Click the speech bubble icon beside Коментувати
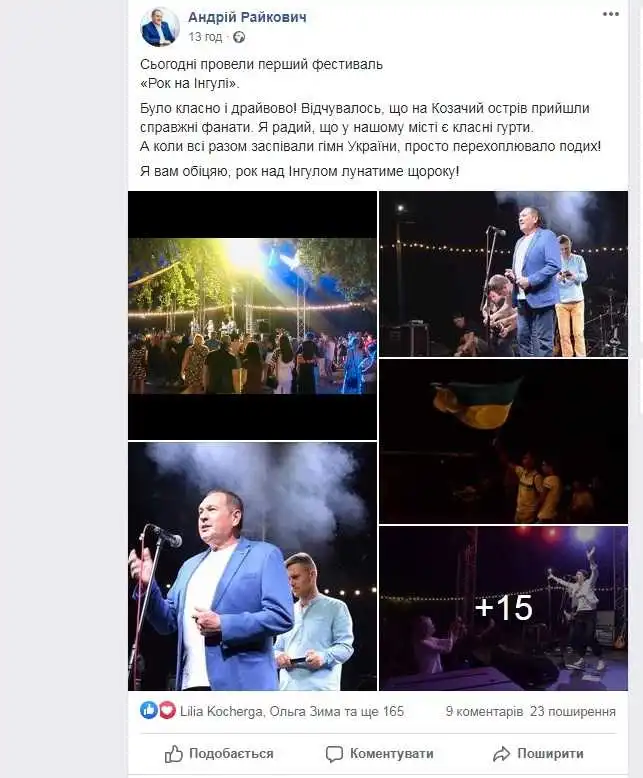The height and width of the screenshot is (778, 643). pyautogui.click(x=334, y=754)
